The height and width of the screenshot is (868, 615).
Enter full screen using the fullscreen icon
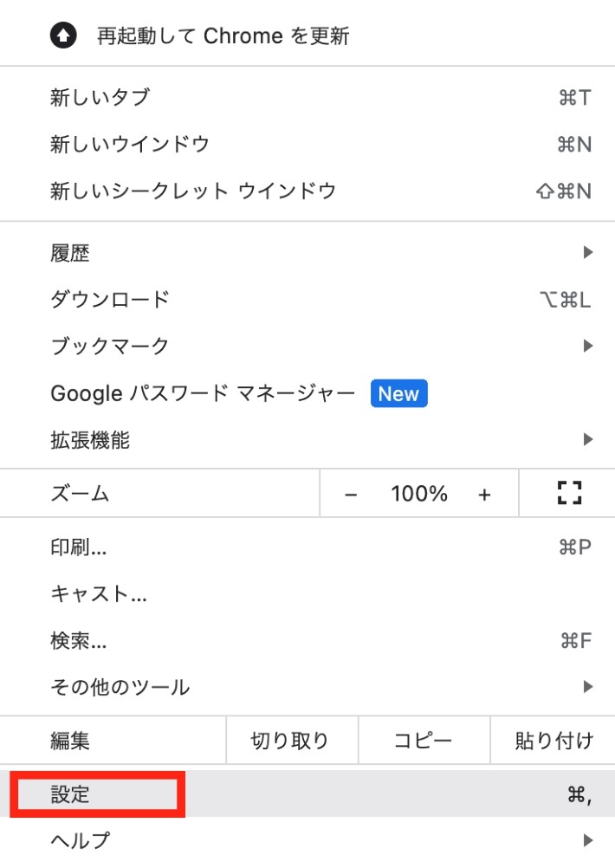pyautogui.click(x=570, y=493)
